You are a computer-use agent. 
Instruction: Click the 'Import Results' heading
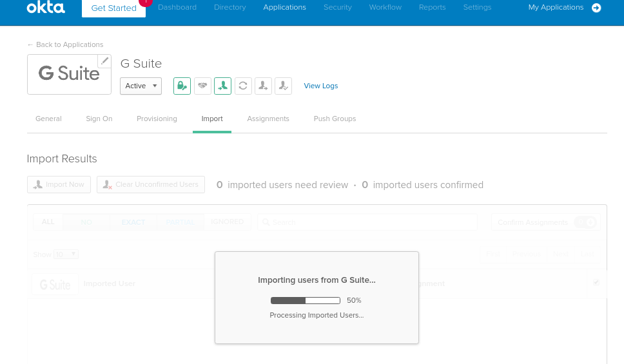click(62, 158)
